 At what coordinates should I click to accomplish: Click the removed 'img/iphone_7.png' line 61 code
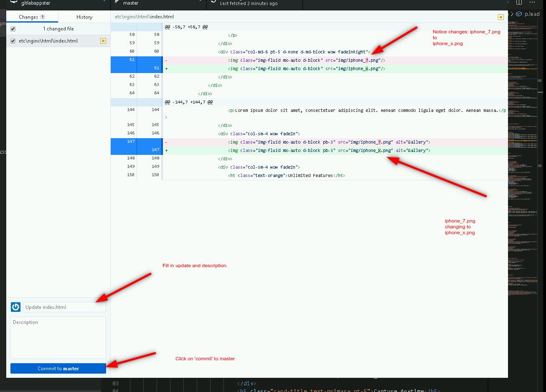coord(307,60)
